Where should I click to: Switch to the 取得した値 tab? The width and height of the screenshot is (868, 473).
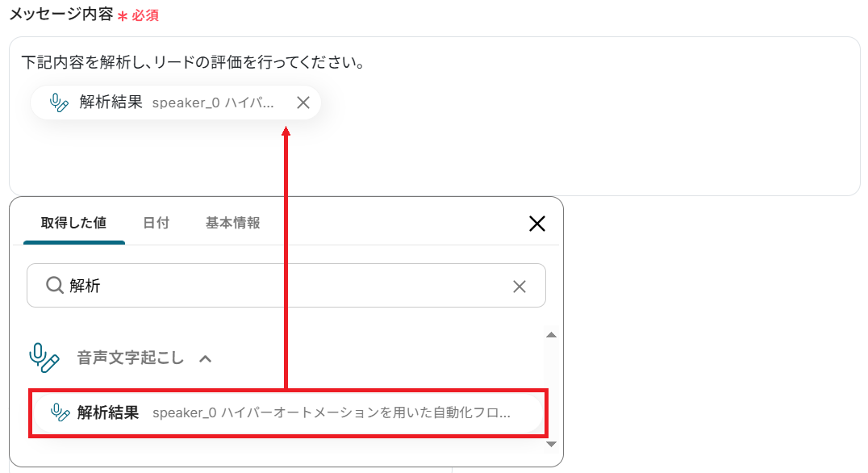tap(73, 223)
